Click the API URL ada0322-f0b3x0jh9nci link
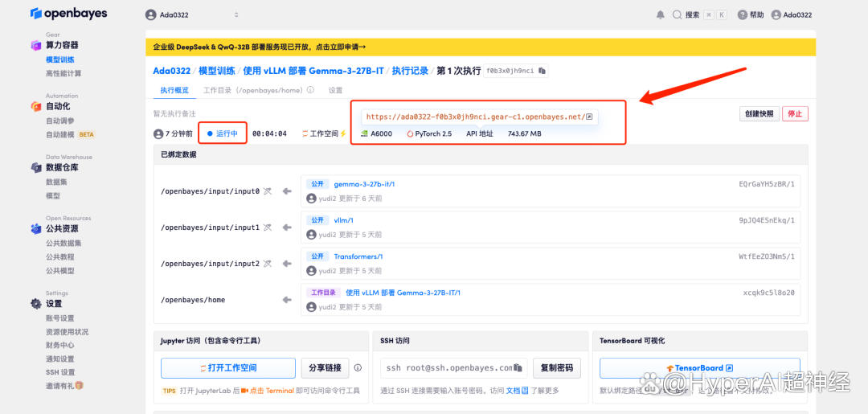The image size is (868, 414). (475, 117)
